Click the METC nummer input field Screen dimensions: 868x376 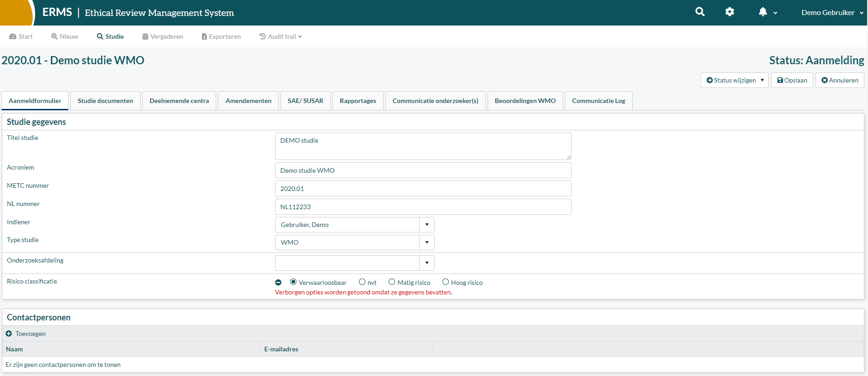(x=423, y=189)
